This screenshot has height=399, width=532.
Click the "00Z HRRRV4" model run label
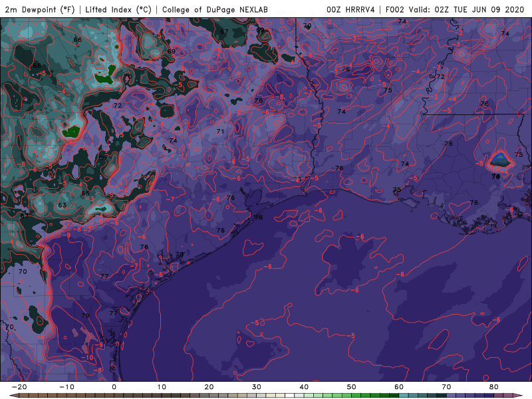click(350, 9)
